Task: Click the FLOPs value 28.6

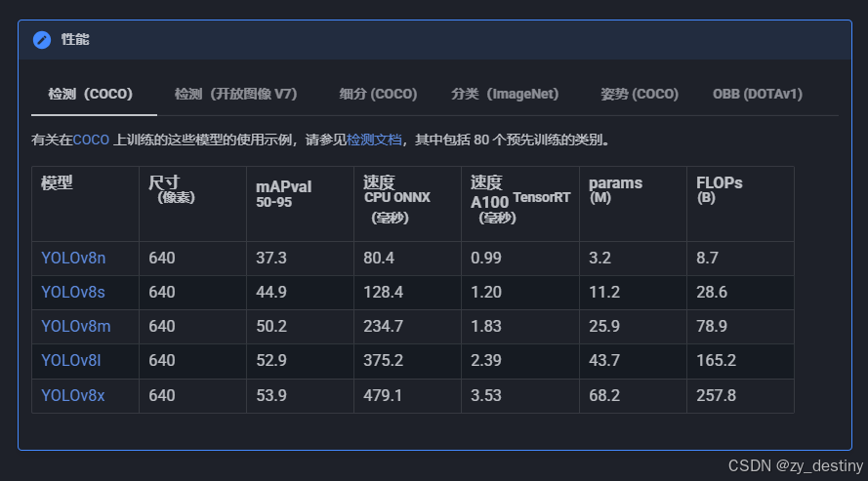Action: 712,293
